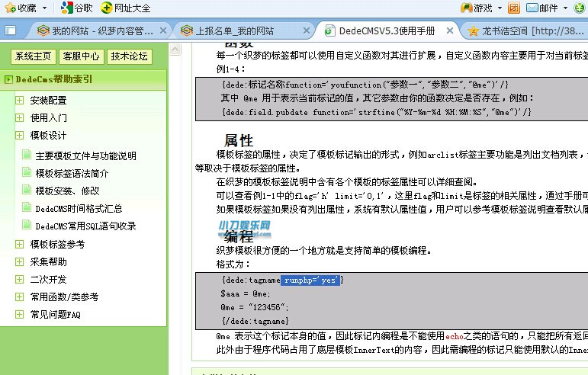Select the 模板设计 tree label
The image size is (588, 375).
(48, 136)
